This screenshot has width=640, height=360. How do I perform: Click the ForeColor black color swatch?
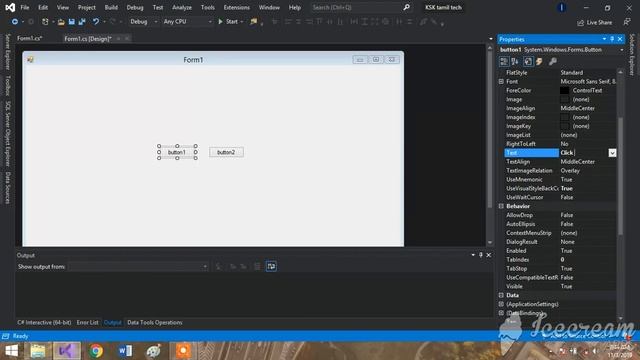[564, 91]
